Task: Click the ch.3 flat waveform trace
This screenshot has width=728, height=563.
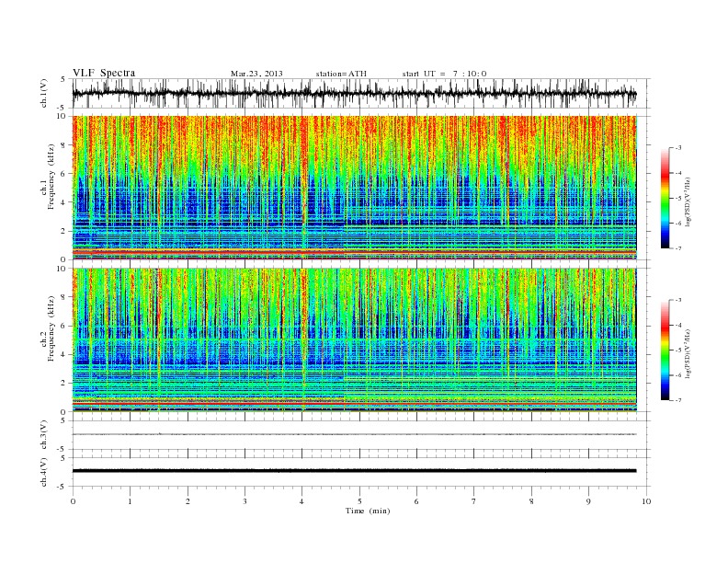Action: 354,434
